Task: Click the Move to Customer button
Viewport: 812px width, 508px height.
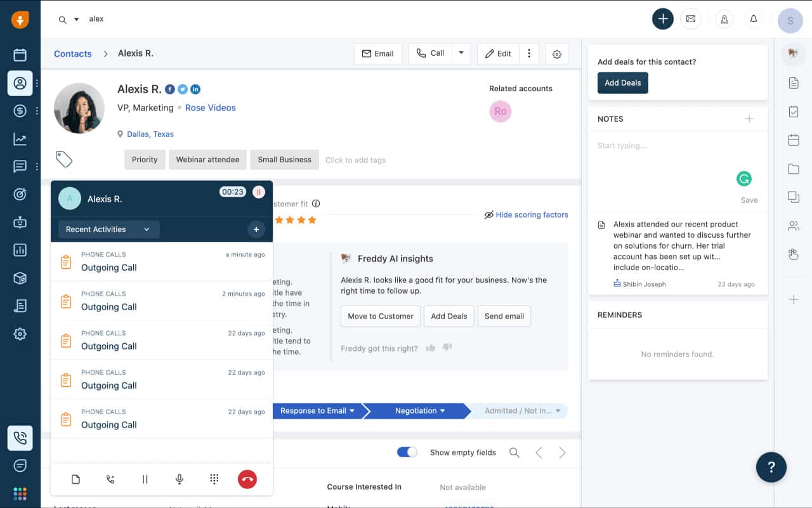Action: coord(381,316)
